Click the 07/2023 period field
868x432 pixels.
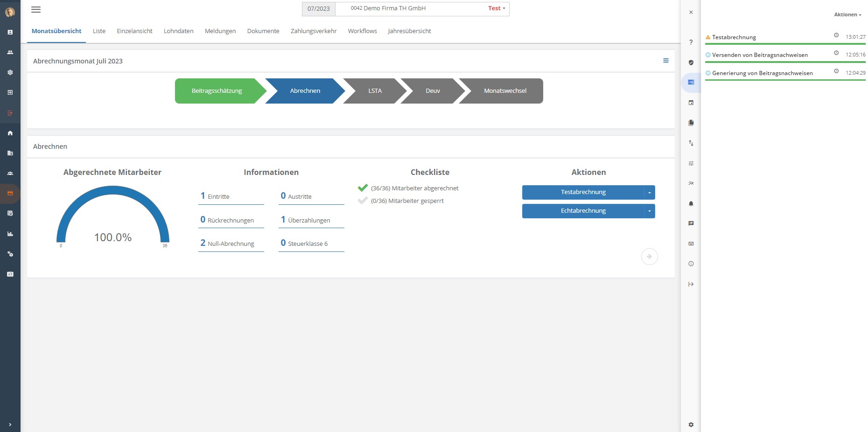coord(319,9)
